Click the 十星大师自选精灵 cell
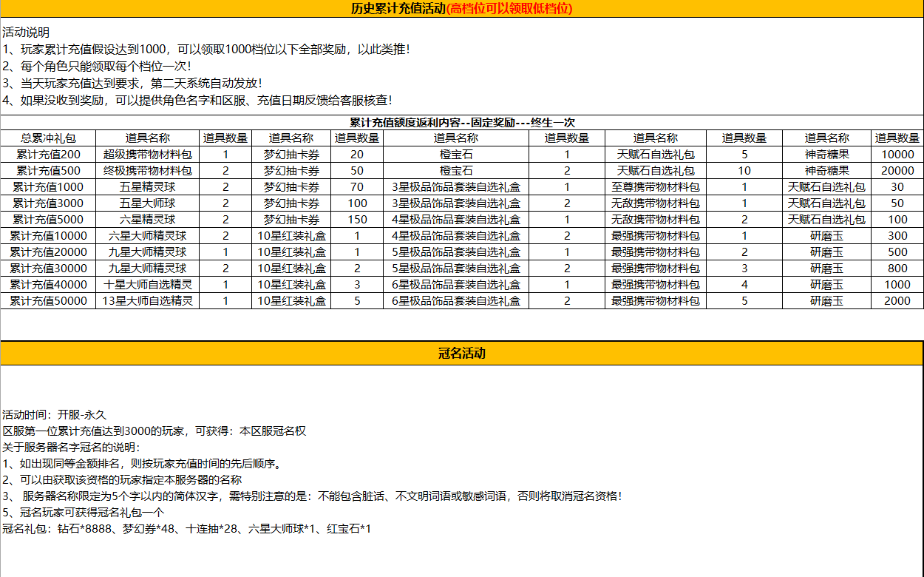 click(x=147, y=285)
